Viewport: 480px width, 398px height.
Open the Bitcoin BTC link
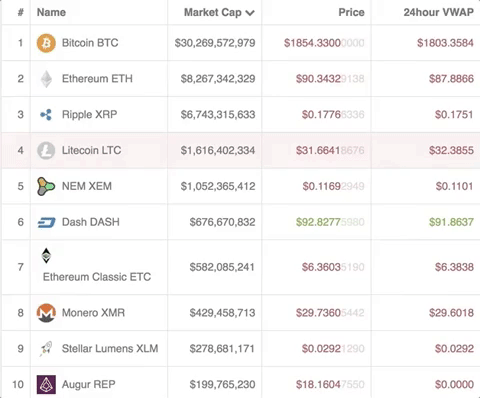pos(90,43)
